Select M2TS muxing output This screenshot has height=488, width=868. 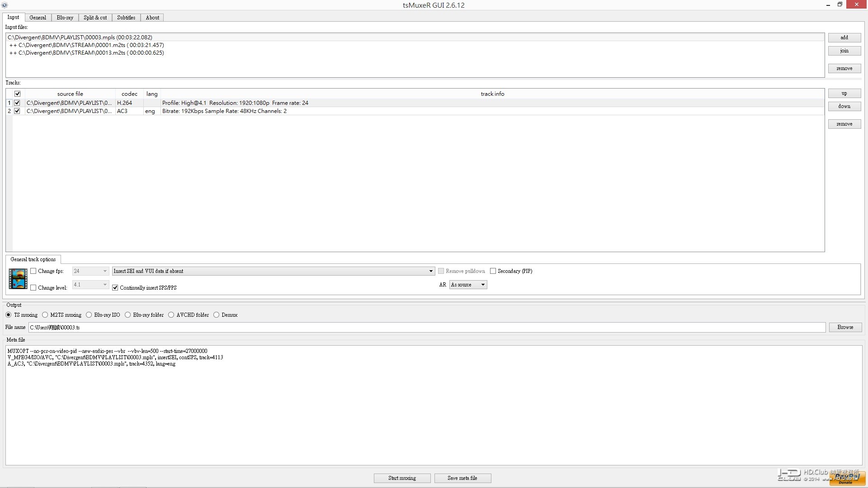tap(45, 315)
